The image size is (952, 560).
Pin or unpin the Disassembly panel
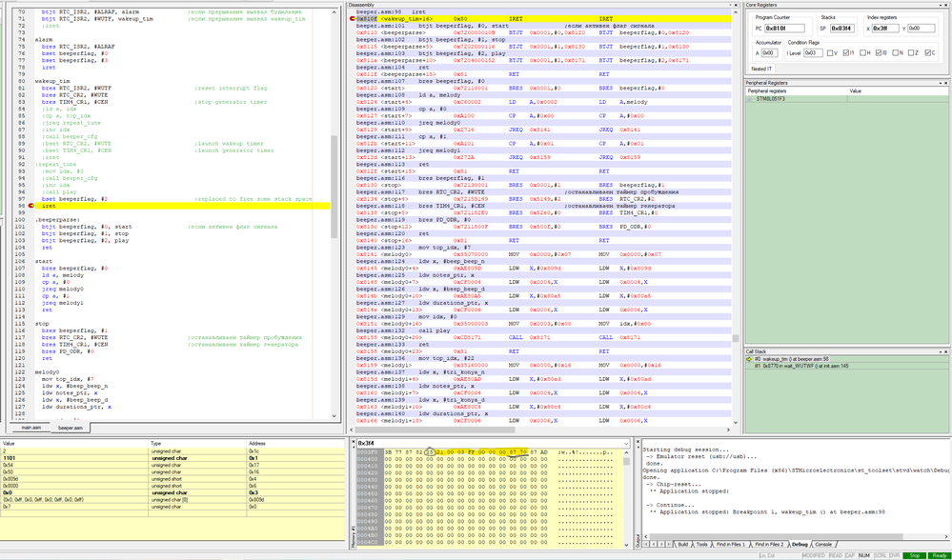tap(729, 5)
